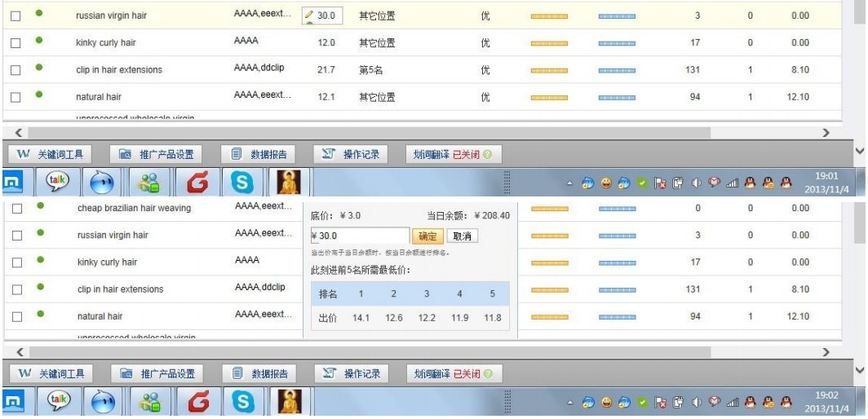868x419 pixels.
Task: Check kinky curly hair row in upper screenshot
Action: click(16, 43)
